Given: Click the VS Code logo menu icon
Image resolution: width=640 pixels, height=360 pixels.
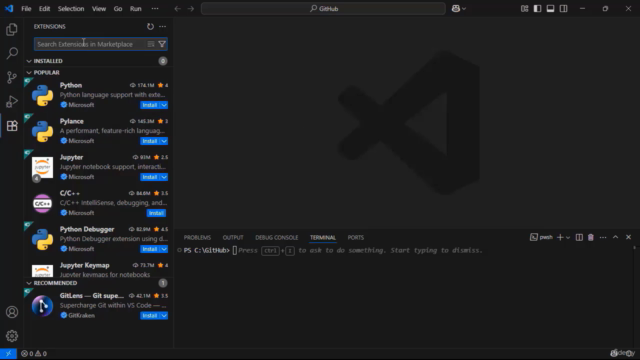Looking at the screenshot, I should pyautogui.click(x=9, y=9).
